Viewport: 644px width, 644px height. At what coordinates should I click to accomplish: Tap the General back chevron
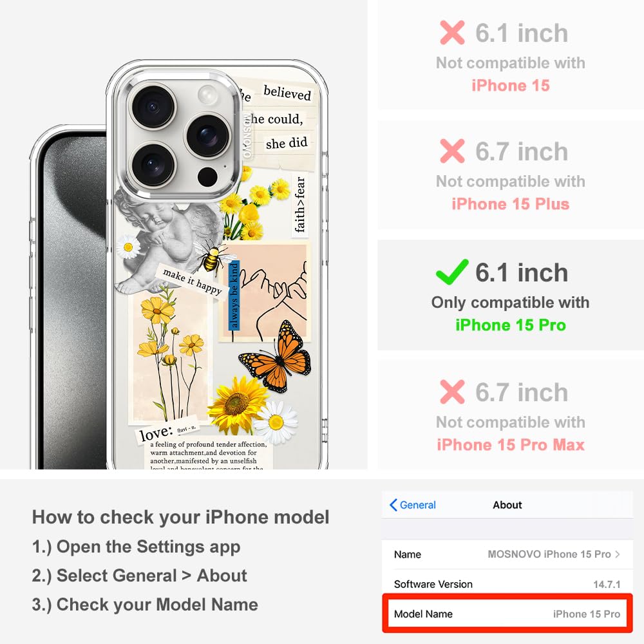[x=393, y=505]
